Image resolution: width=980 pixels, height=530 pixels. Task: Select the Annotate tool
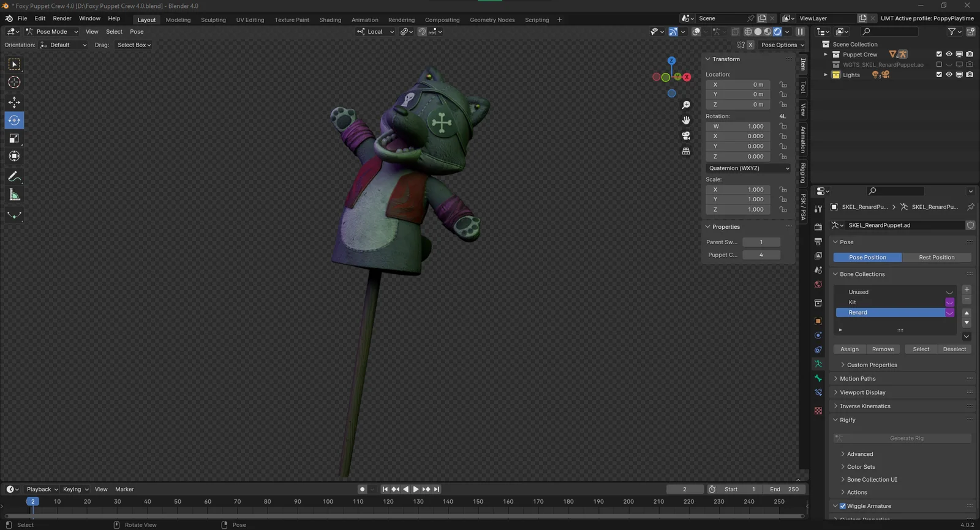pos(14,177)
